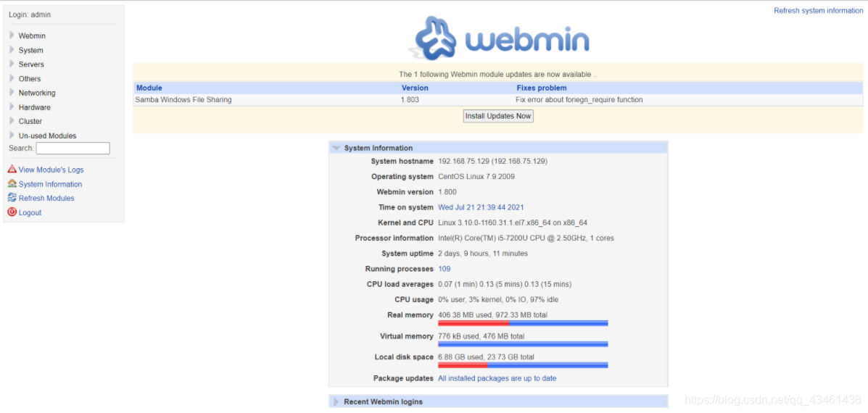The height and width of the screenshot is (413, 868).
Task: Click the red Logout power icon
Action: pos(12,212)
